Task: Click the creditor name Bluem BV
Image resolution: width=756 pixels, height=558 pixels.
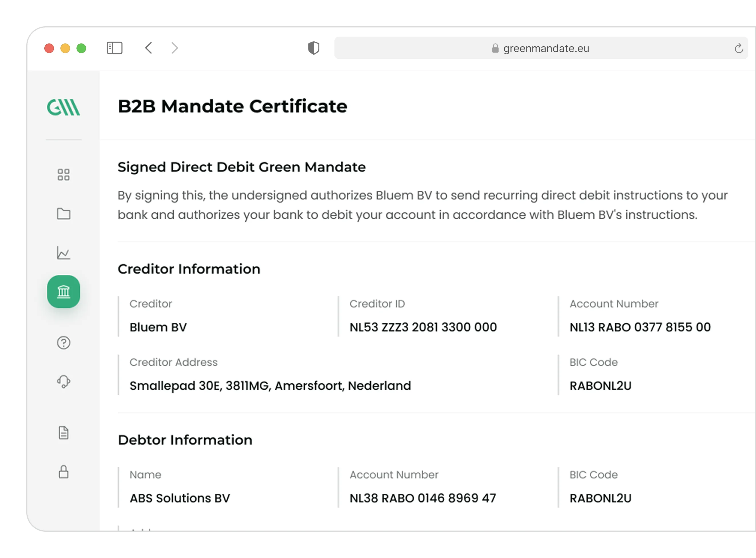Action: tap(158, 327)
